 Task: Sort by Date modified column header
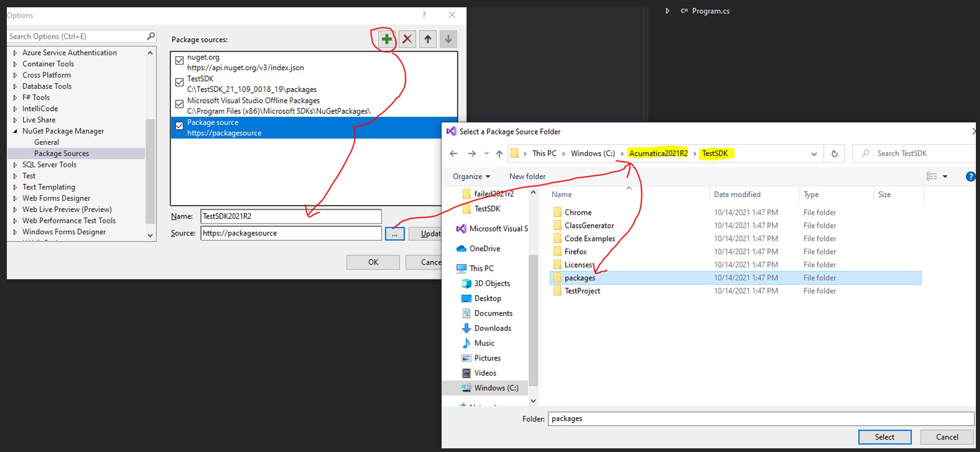click(x=737, y=194)
